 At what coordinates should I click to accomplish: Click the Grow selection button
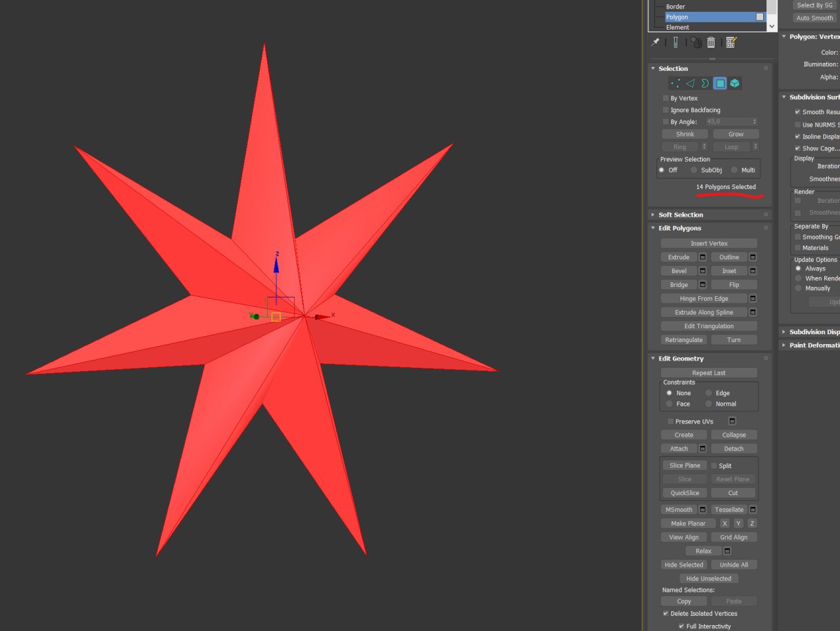tap(736, 134)
